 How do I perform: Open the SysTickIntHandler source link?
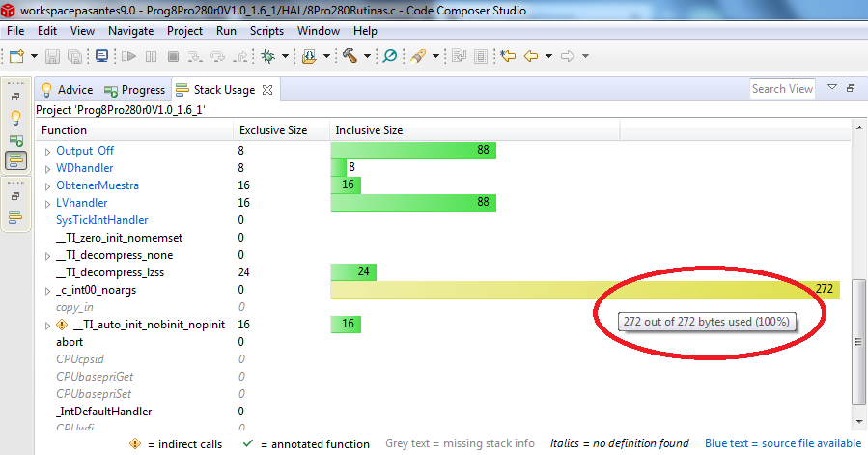101,220
